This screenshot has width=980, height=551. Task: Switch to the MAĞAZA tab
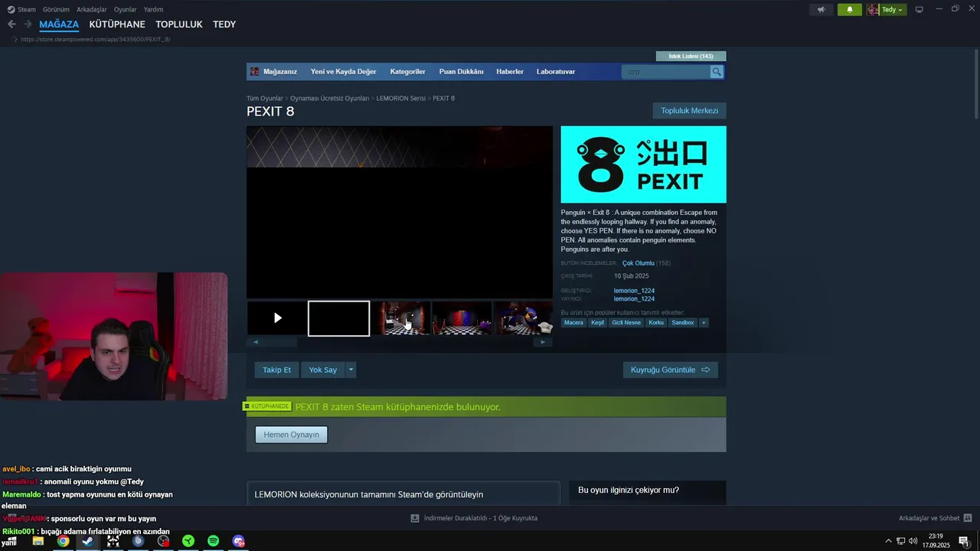[x=59, y=24]
